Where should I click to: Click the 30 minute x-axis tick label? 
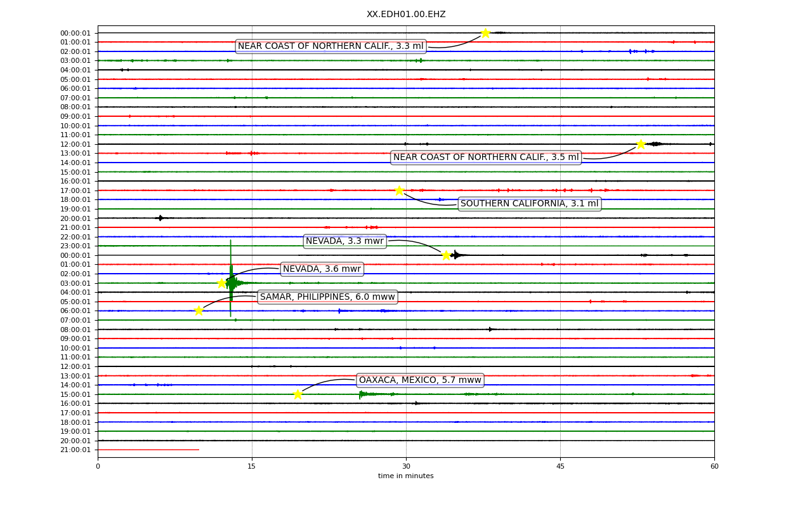(x=406, y=467)
